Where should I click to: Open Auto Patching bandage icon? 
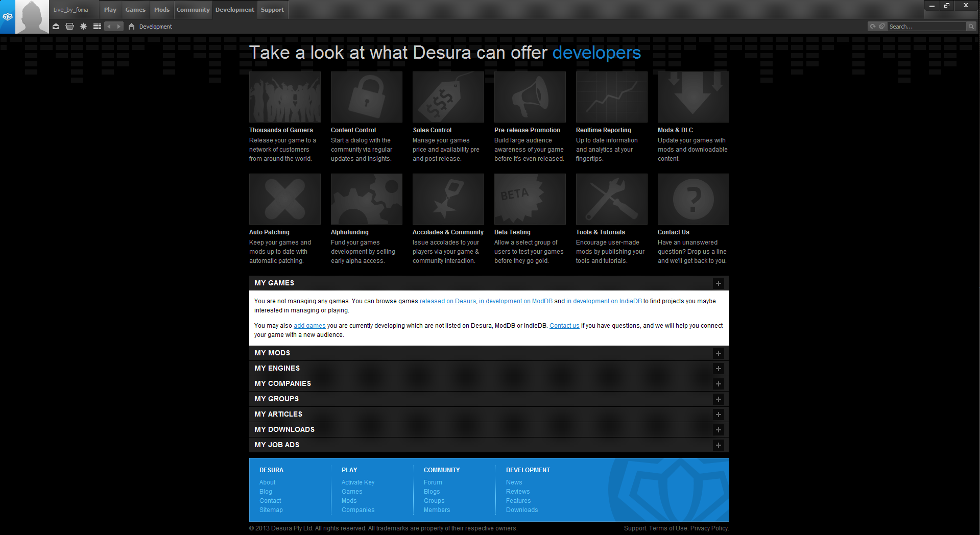coord(285,199)
